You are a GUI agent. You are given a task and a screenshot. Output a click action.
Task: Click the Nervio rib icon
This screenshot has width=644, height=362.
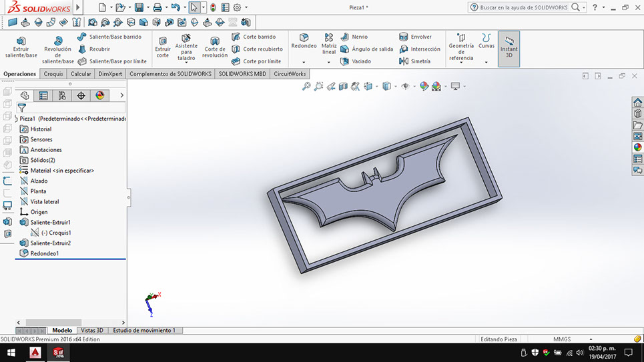(x=344, y=37)
